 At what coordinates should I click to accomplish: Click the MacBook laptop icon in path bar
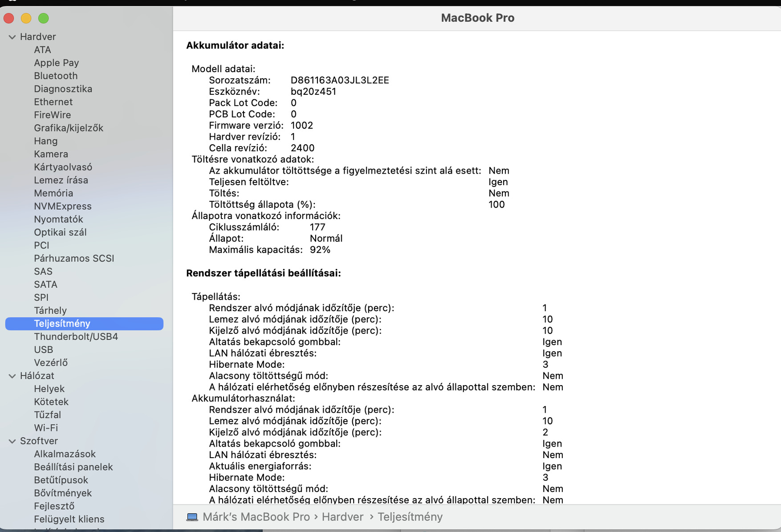(192, 517)
